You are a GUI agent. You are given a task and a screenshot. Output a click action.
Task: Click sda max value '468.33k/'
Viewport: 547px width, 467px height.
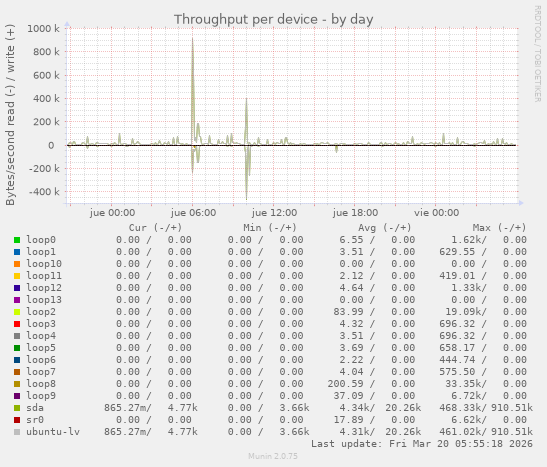[x=463, y=408]
